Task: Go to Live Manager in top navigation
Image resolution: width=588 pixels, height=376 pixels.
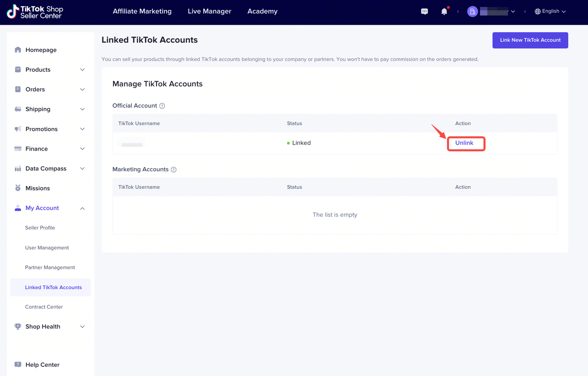Action: (x=209, y=11)
